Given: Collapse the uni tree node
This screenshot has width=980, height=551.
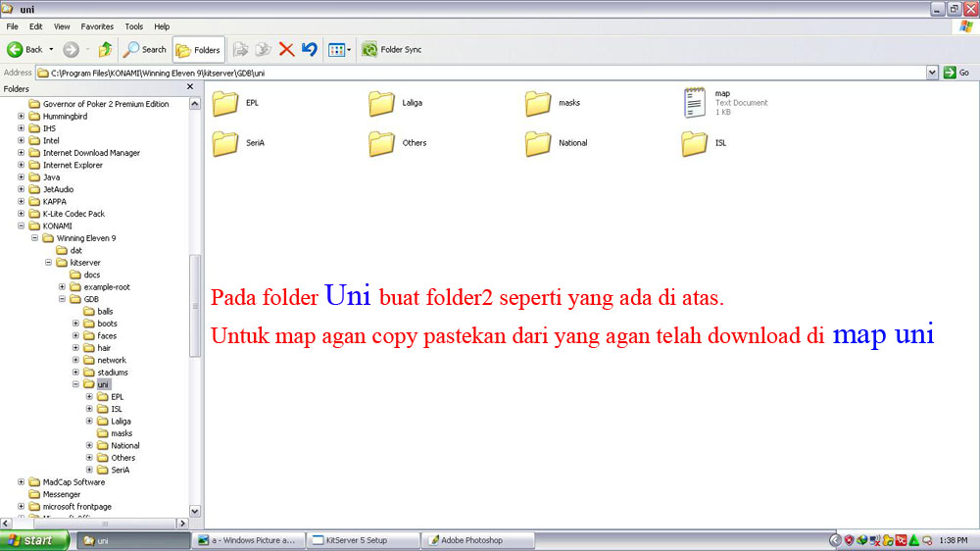Looking at the screenshot, I should pos(75,384).
